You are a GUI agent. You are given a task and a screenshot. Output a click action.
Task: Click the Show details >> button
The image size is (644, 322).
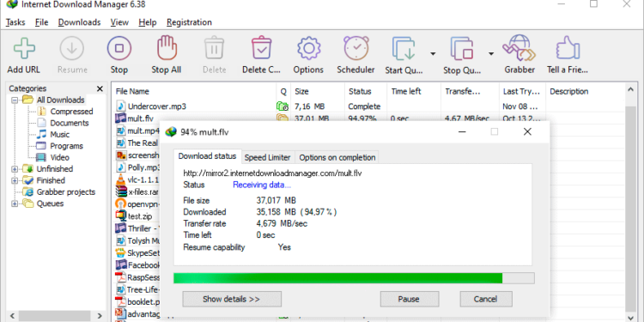[232, 299]
